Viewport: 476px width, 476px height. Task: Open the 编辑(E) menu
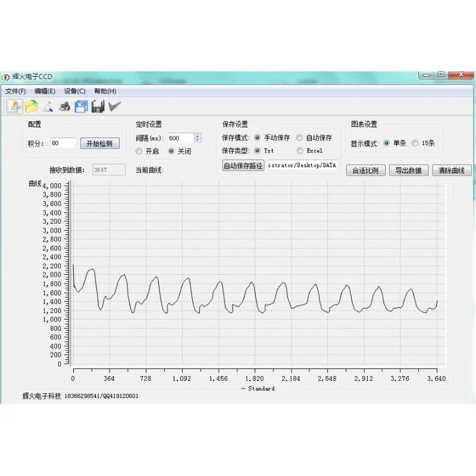click(45, 91)
